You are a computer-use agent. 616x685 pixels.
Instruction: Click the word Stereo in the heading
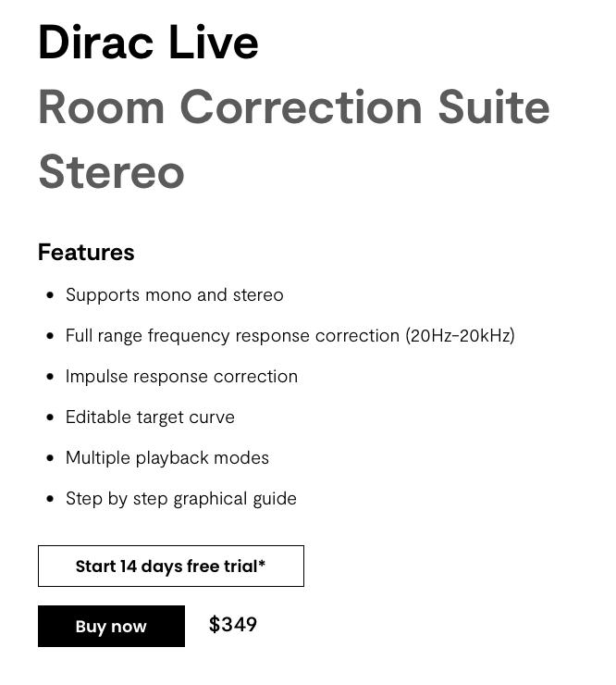click(111, 172)
